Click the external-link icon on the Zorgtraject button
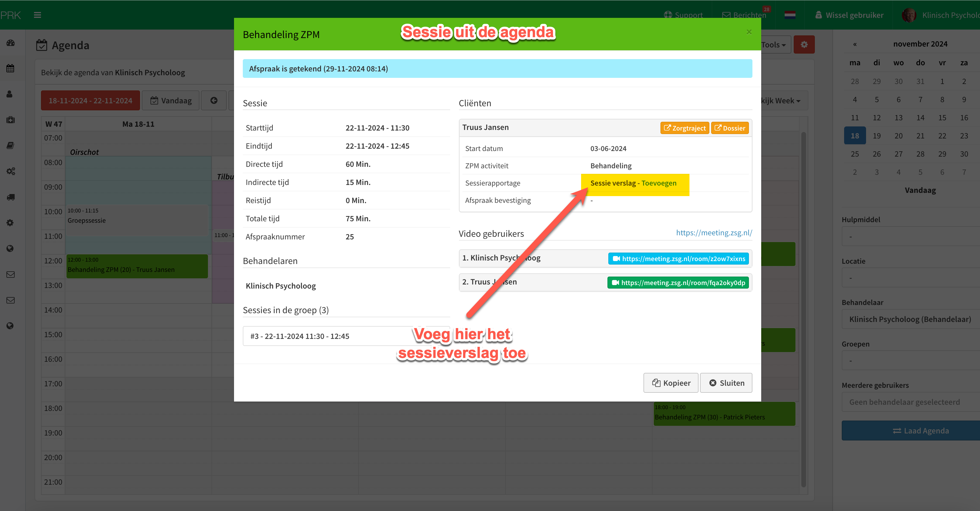The image size is (980, 511). pos(667,128)
